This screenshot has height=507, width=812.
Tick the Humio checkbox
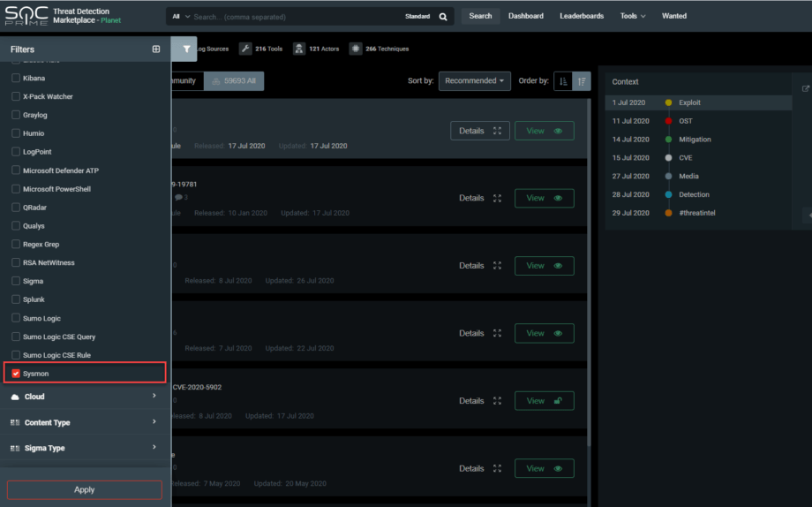[x=16, y=133]
